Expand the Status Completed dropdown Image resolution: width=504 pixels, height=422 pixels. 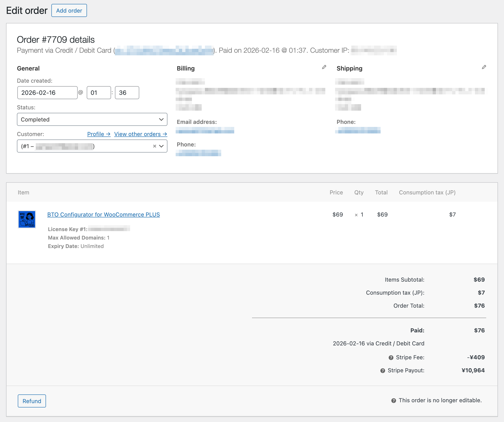pyautogui.click(x=92, y=120)
